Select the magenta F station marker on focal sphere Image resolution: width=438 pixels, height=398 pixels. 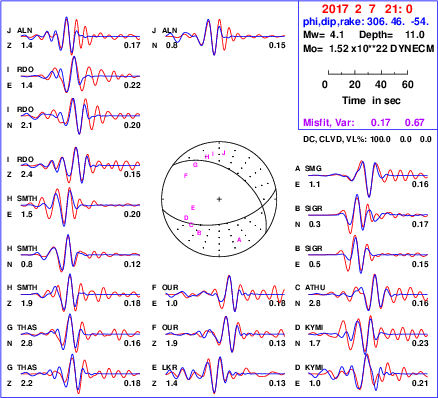pos(186,176)
